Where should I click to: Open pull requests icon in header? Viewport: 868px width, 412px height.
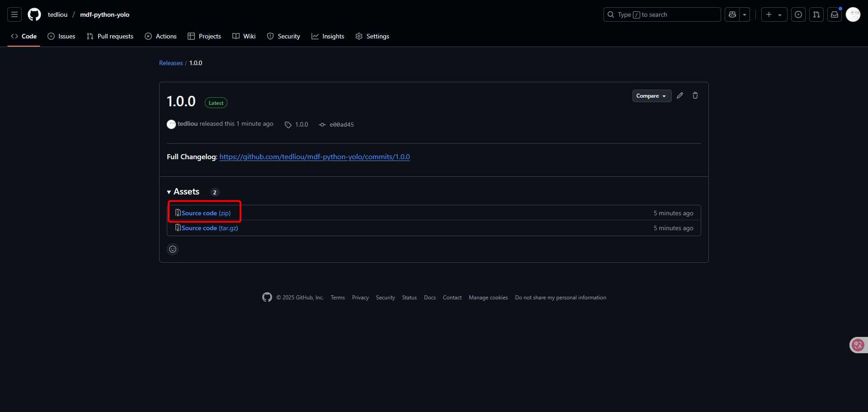point(816,14)
